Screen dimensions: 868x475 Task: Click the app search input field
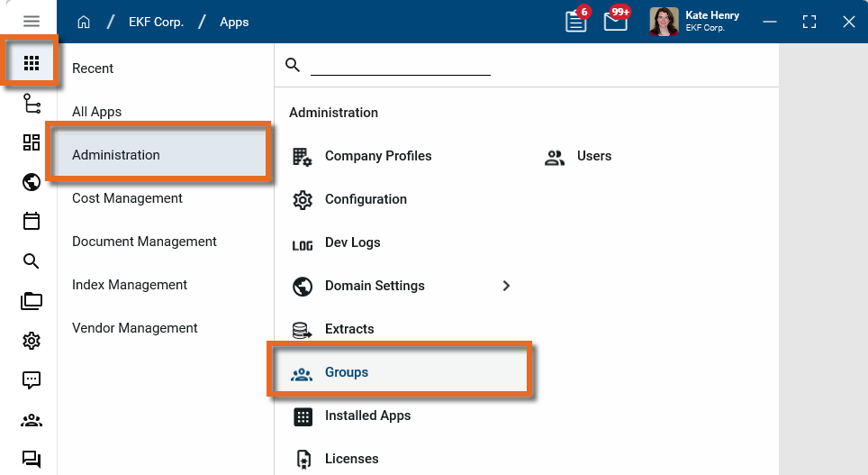click(x=400, y=65)
